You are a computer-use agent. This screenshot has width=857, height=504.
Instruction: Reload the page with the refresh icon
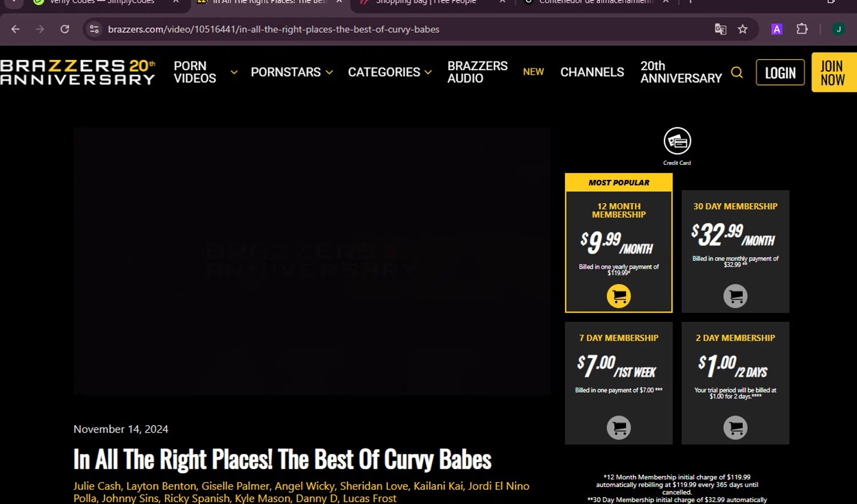[x=65, y=29]
